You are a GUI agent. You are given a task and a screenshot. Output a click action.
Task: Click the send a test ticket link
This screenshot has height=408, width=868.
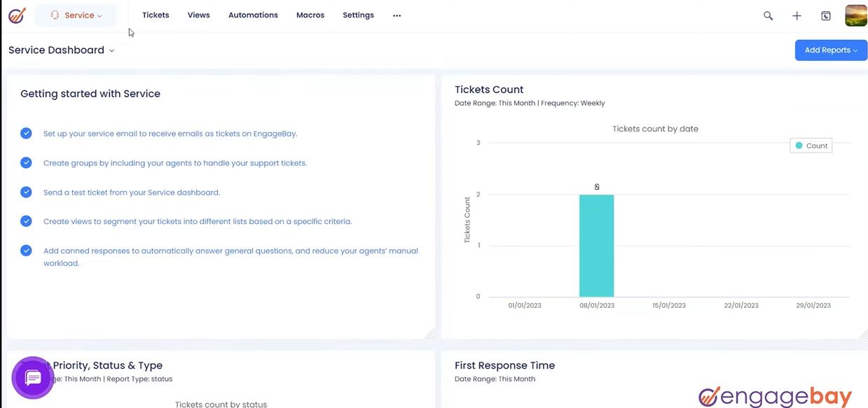click(132, 192)
